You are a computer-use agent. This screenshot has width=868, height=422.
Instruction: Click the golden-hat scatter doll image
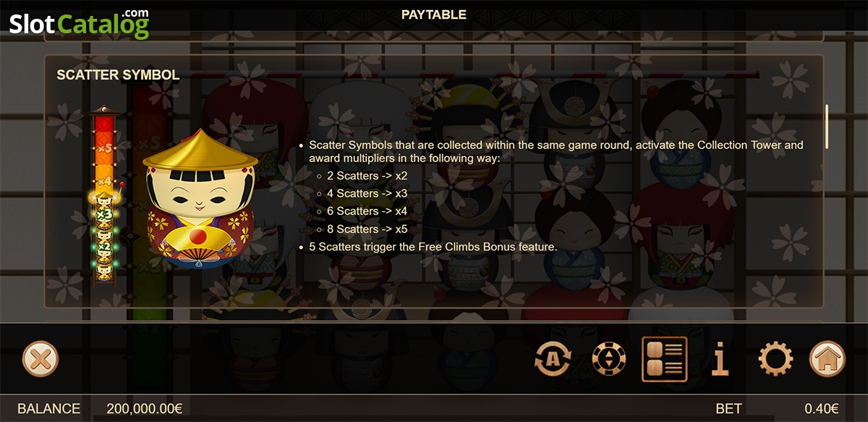pyautogui.click(x=201, y=199)
